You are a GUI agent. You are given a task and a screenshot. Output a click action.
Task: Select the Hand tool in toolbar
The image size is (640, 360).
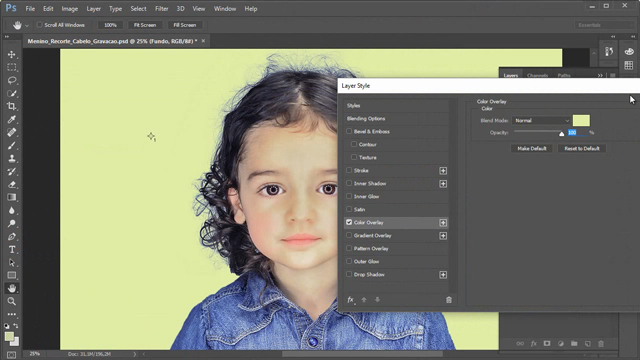point(11,289)
